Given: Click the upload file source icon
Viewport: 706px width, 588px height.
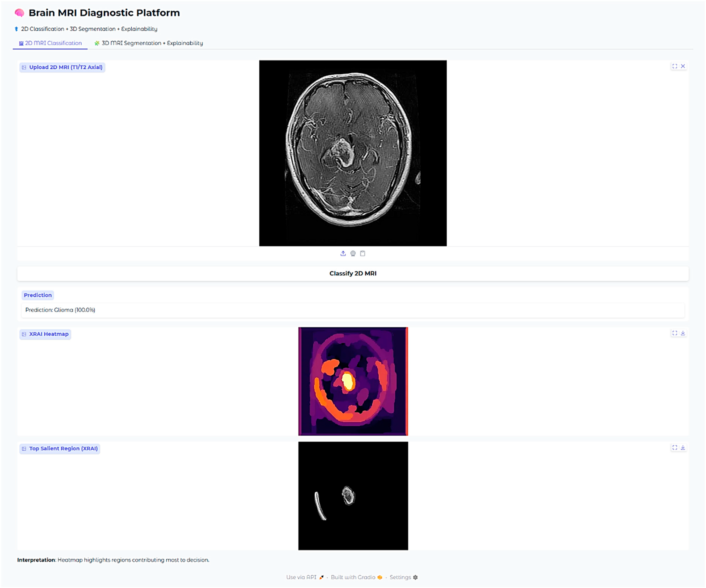Looking at the screenshot, I should 343,254.
